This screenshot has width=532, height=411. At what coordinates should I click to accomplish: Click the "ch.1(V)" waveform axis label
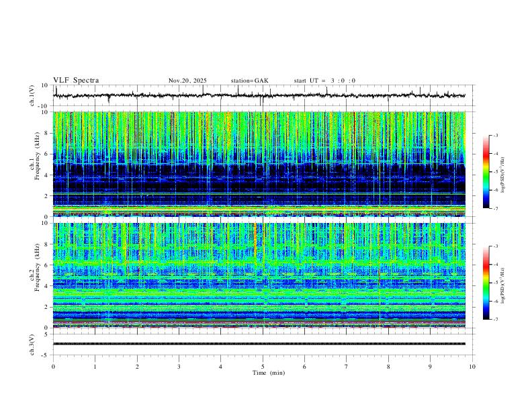(32, 95)
